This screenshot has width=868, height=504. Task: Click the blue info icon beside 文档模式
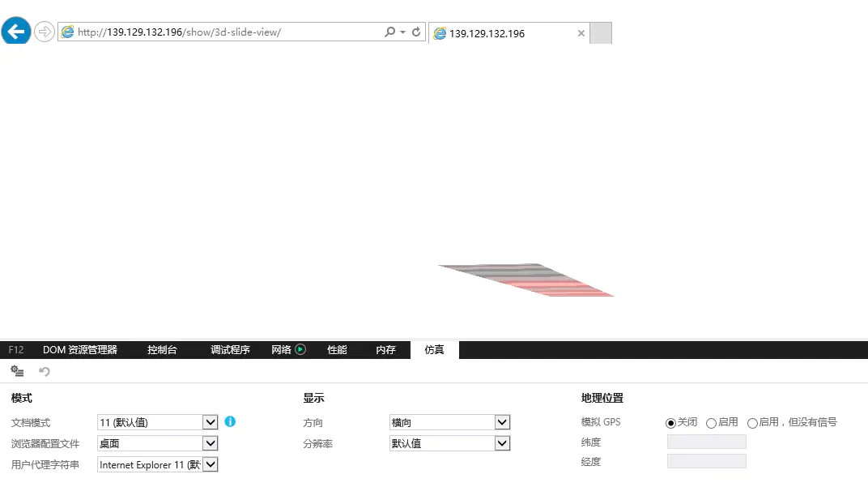(230, 421)
